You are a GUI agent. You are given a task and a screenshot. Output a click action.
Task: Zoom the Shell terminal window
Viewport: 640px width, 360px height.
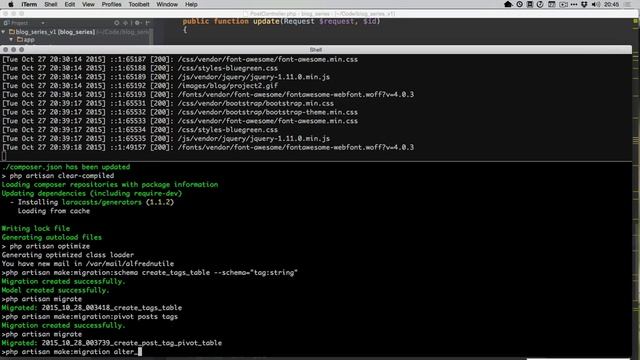coord(22,49)
